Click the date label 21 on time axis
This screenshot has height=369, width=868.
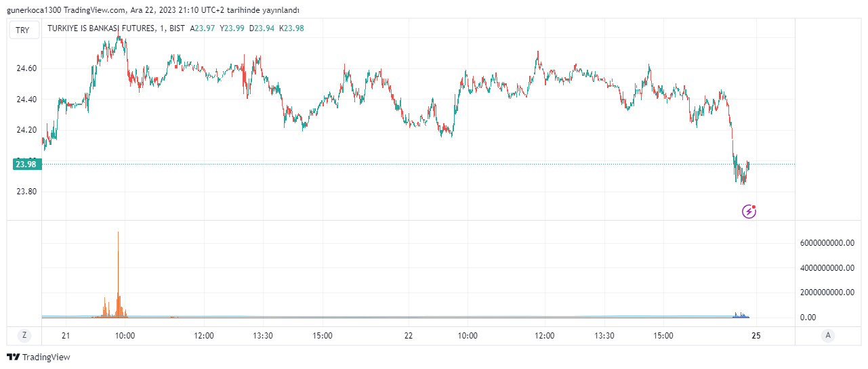click(x=66, y=335)
